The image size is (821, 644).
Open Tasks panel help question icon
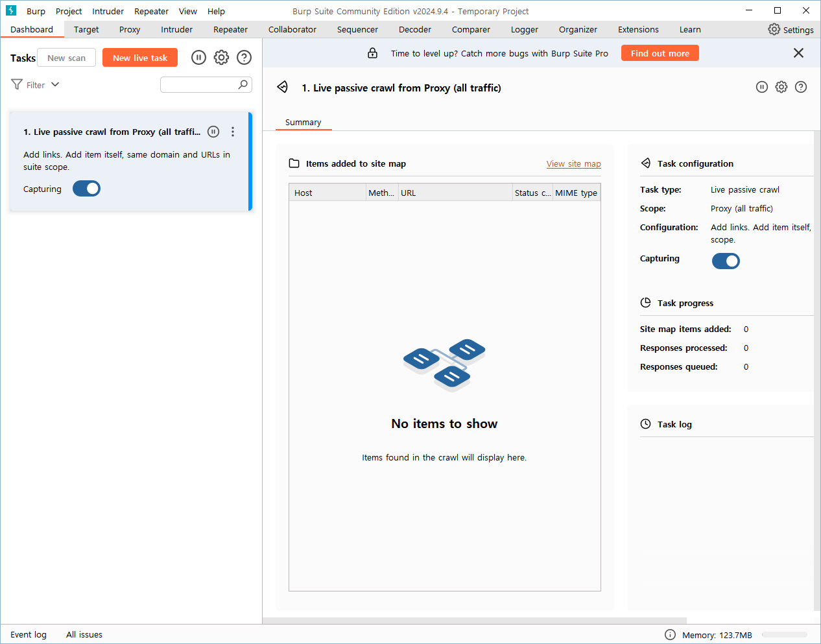pos(244,58)
